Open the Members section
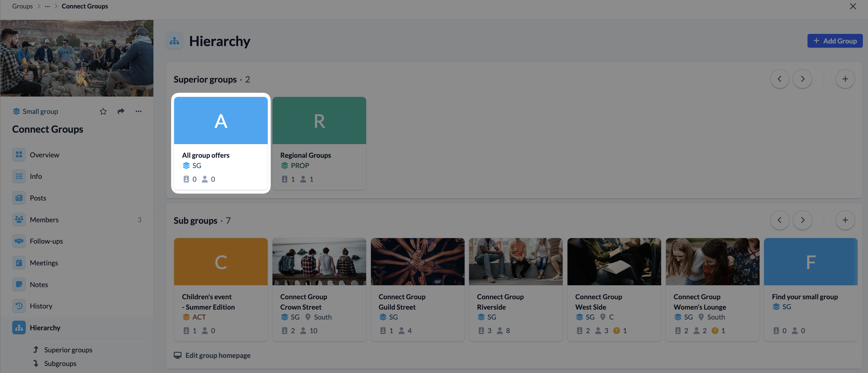This screenshot has width=868, height=373. pyautogui.click(x=44, y=220)
